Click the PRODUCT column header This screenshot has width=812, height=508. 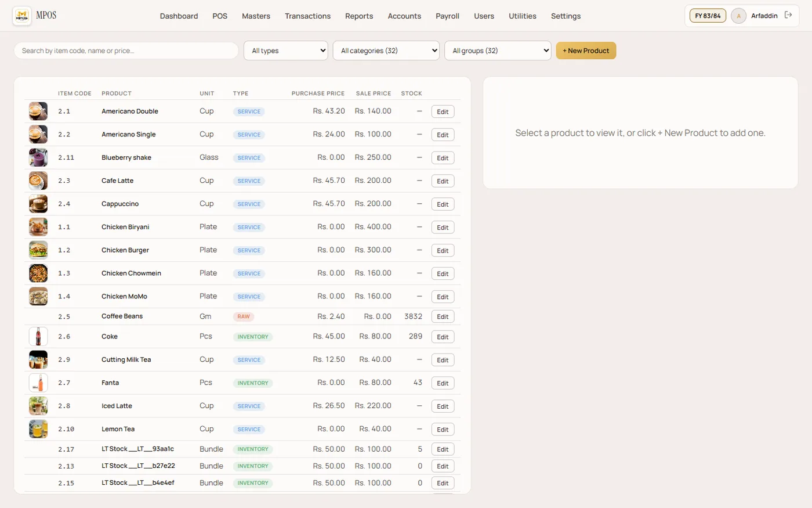point(117,93)
